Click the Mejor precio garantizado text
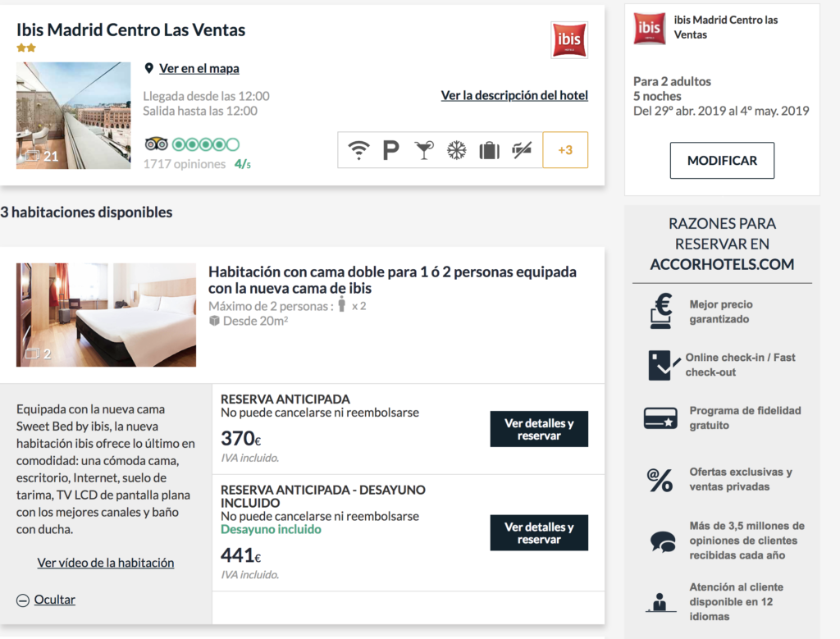The image size is (840, 639). 721,312
